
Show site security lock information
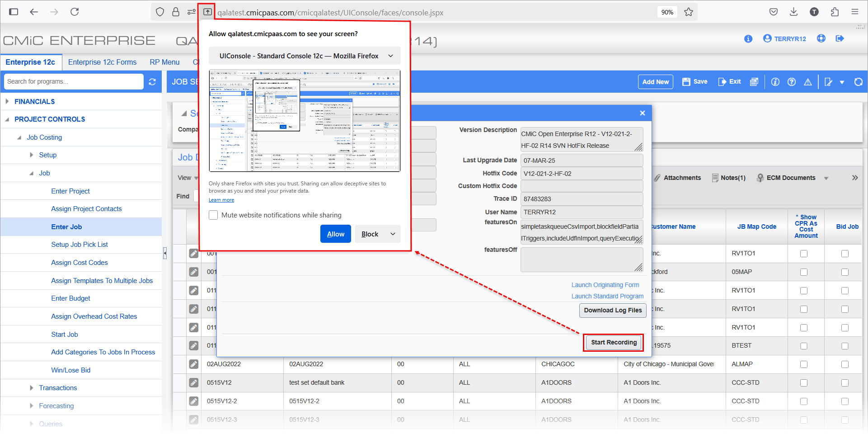[x=176, y=12]
